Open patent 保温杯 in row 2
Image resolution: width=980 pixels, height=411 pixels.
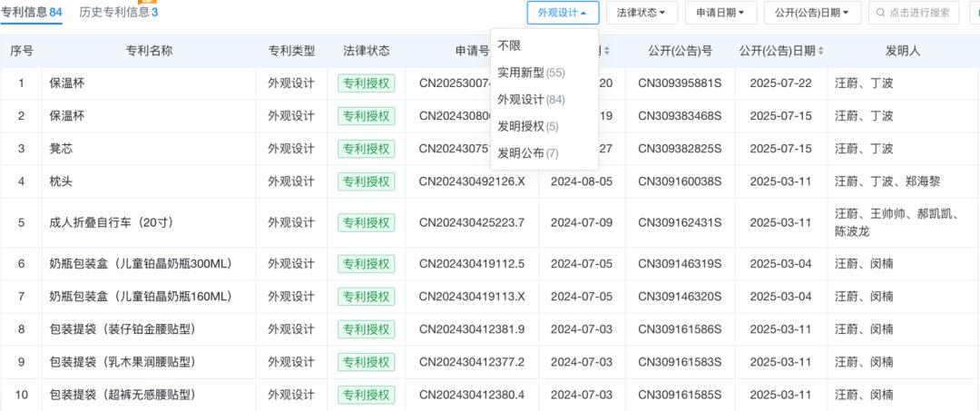pyautogui.click(x=67, y=115)
